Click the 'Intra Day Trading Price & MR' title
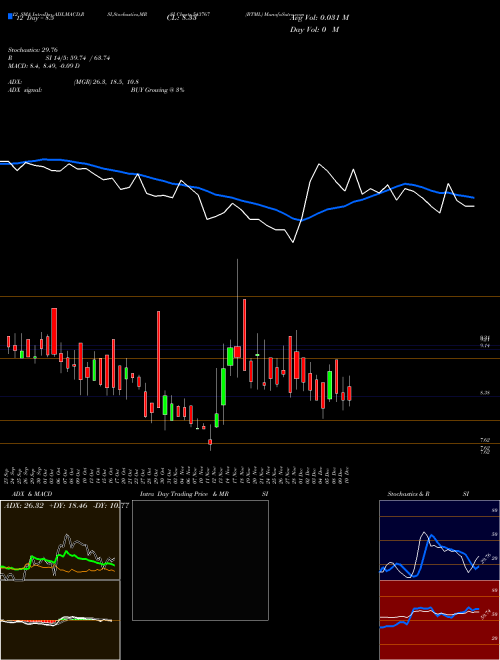 tap(184, 494)
